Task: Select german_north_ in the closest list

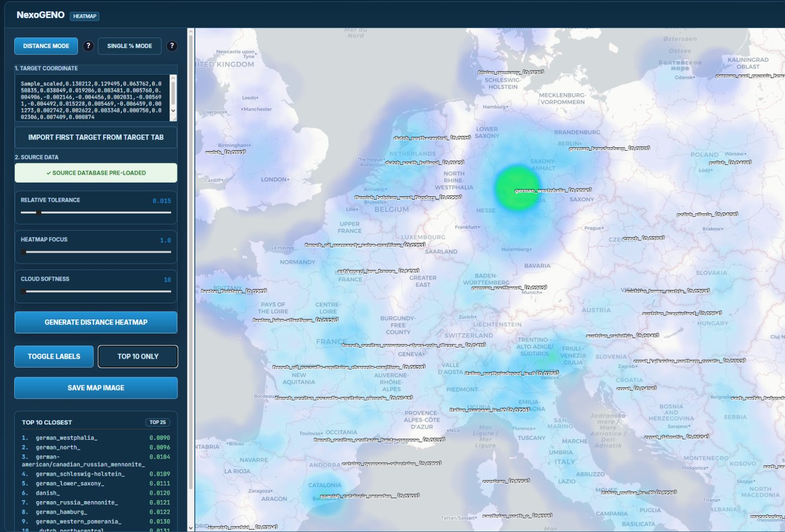Action: [58, 447]
